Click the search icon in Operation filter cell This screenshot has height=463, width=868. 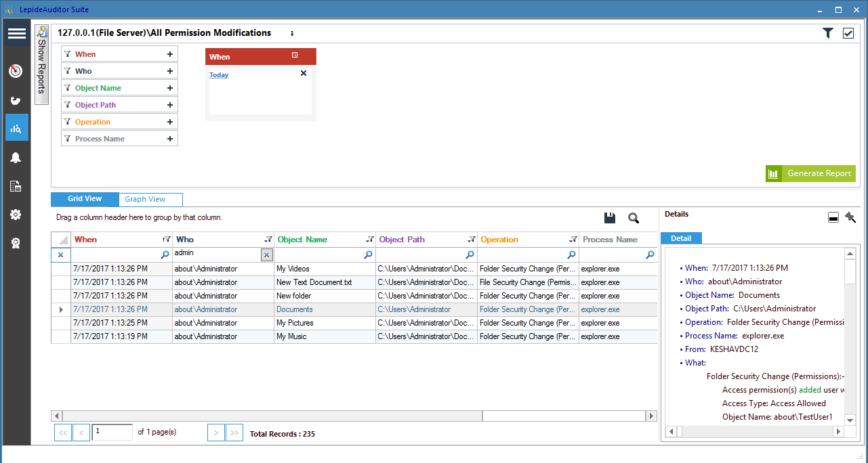pos(571,255)
